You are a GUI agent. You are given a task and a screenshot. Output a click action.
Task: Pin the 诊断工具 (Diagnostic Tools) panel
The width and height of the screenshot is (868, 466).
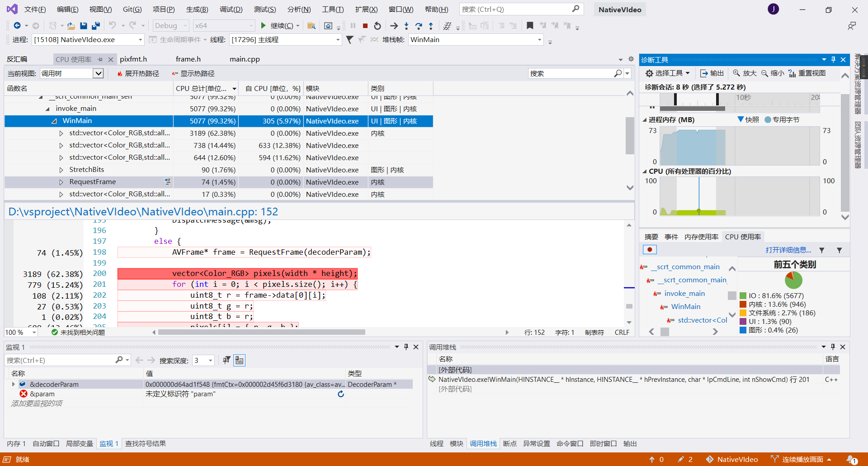[833, 60]
